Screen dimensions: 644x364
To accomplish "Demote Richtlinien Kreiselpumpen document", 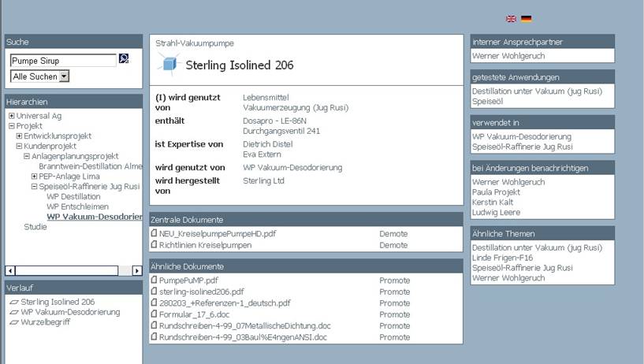I will click(393, 245).
